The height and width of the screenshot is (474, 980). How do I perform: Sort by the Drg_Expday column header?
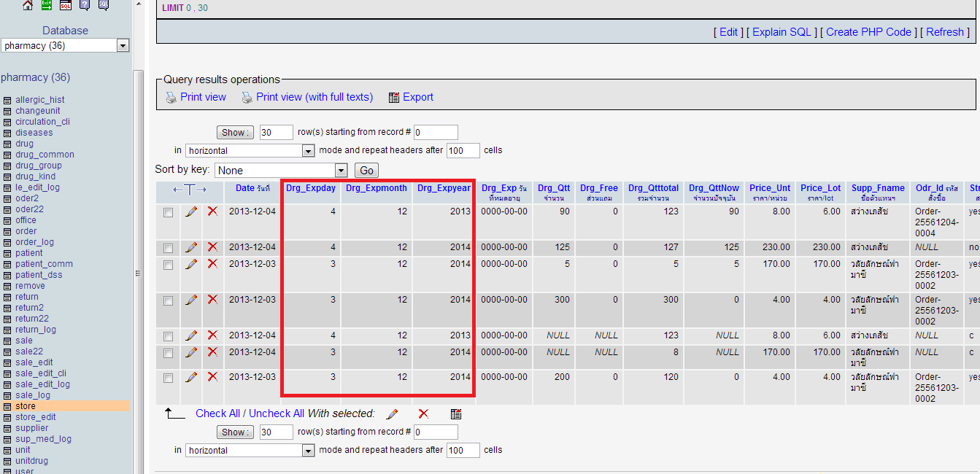tap(311, 188)
